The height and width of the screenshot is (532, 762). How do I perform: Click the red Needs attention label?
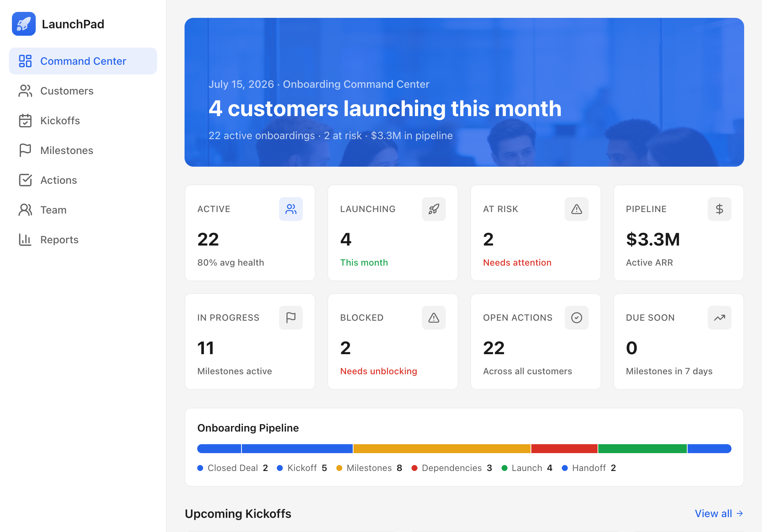tap(517, 263)
